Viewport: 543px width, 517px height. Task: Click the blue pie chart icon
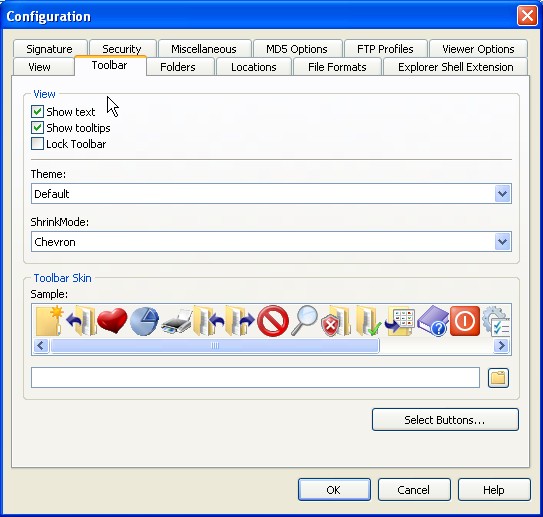point(144,321)
